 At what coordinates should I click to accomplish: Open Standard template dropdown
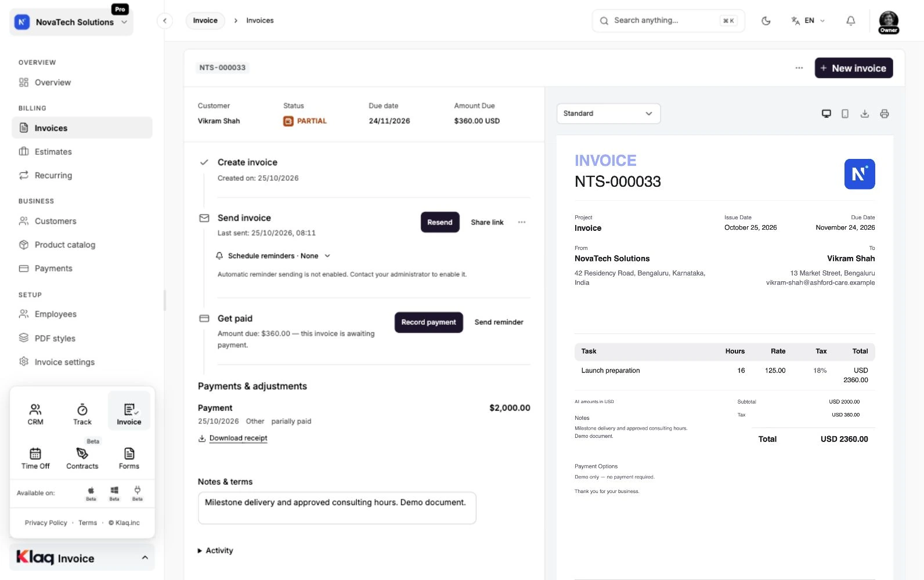tap(608, 114)
